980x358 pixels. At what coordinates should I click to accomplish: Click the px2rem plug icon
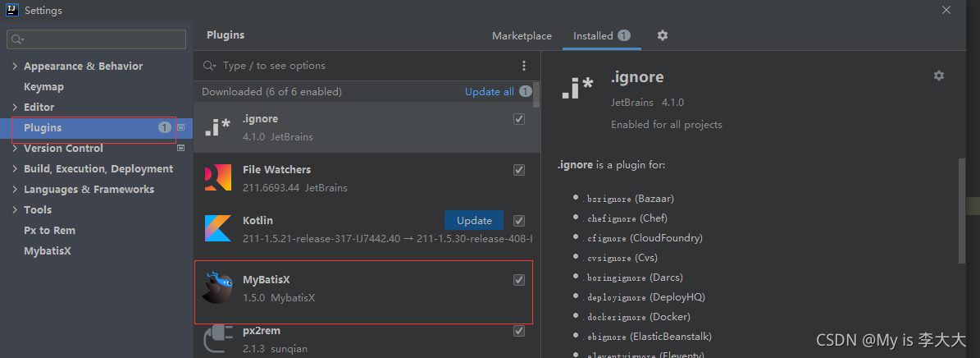pos(217,338)
